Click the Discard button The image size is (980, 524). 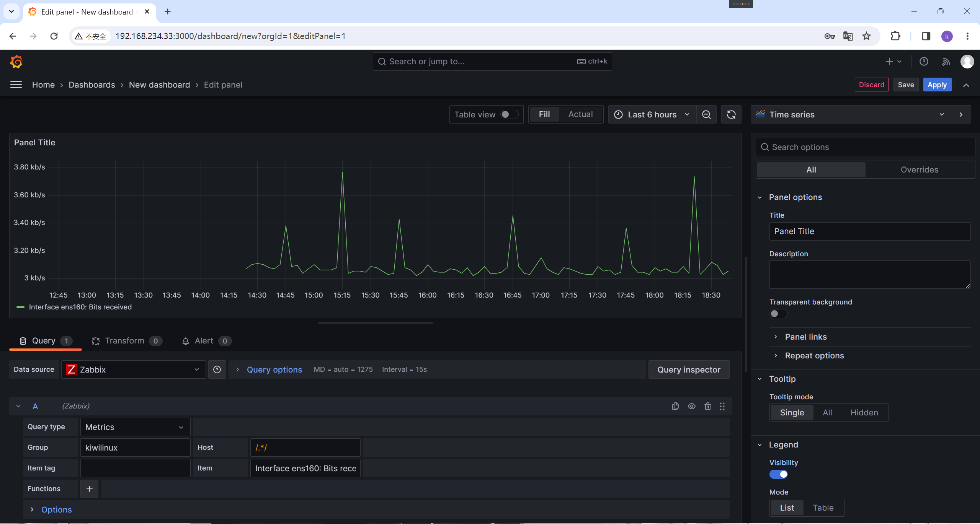(871, 85)
